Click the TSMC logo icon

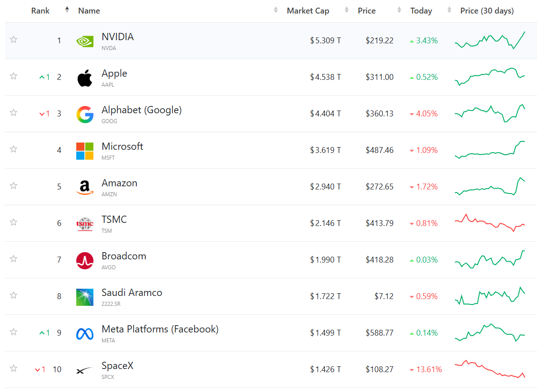(84, 224)
